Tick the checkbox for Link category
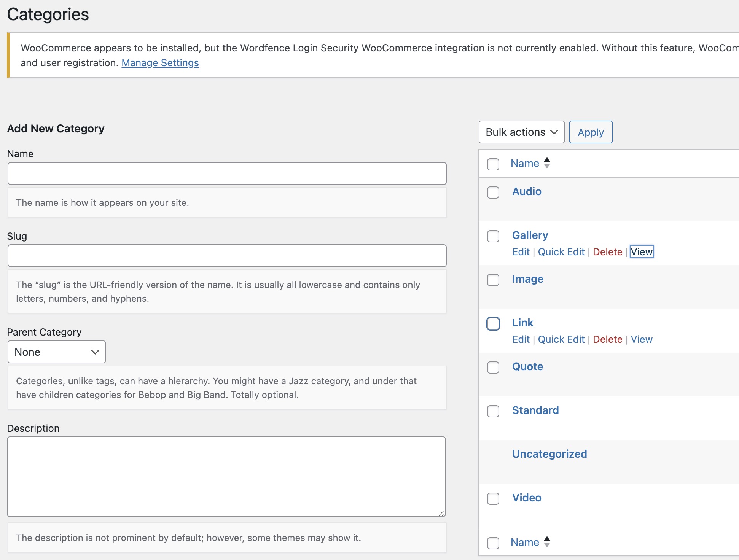This screenshot has width=739, height=560. (x=493, y=324)
